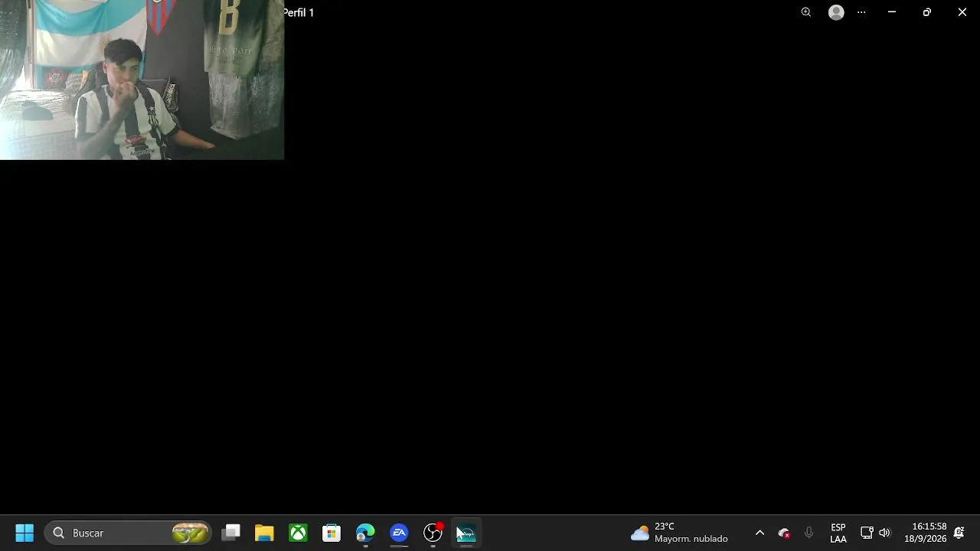Open the zoom magnifier icon in title bar
The image size is (980, 551).
tap(806, 12)
